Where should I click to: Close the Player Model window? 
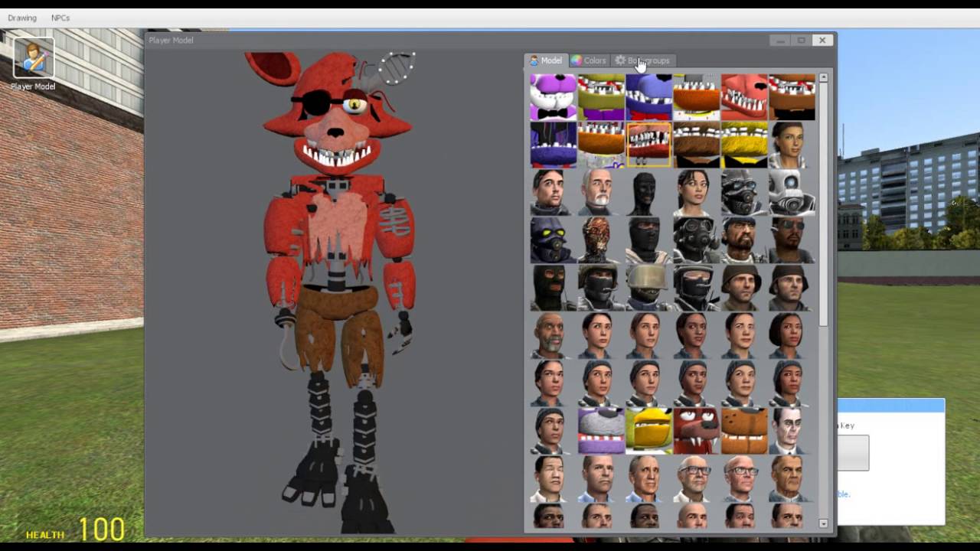pyautogui.click(x=822, y=40)
